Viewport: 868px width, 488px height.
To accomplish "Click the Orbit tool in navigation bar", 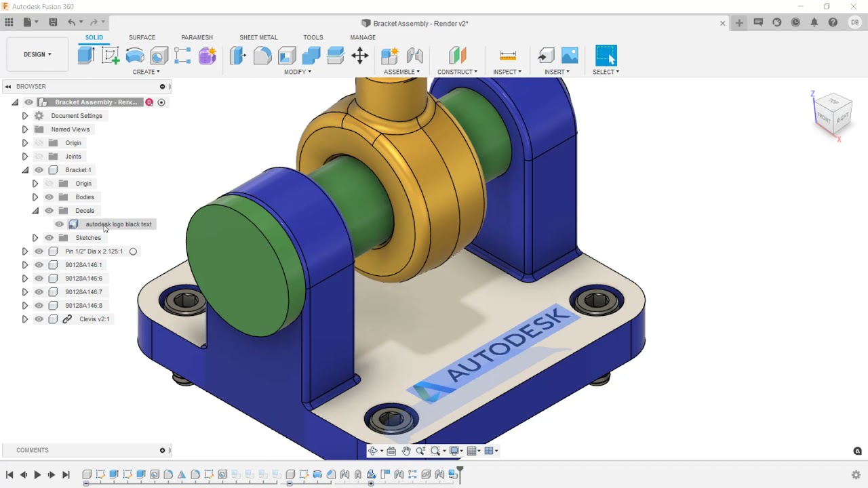I will tap(373, 451).
